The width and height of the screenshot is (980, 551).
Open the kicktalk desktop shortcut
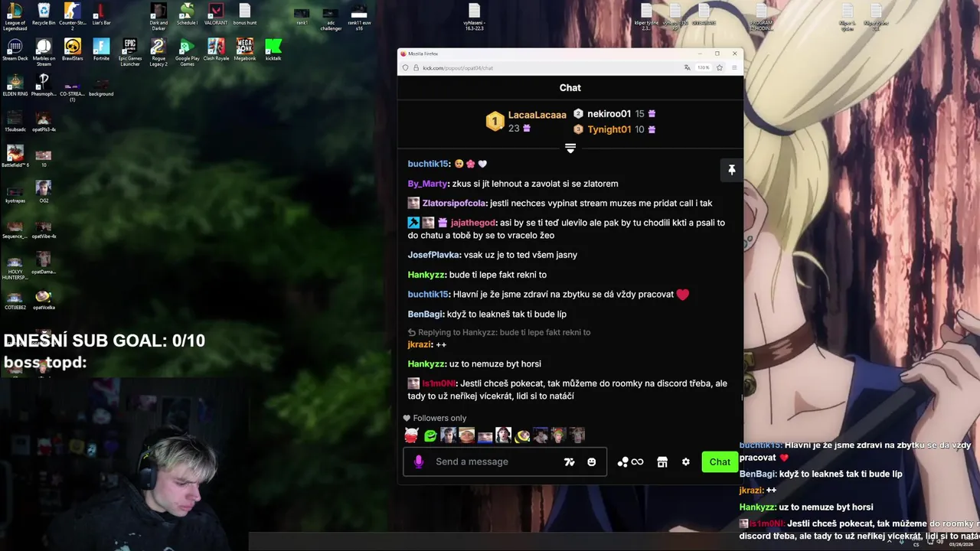coord(273,50)
